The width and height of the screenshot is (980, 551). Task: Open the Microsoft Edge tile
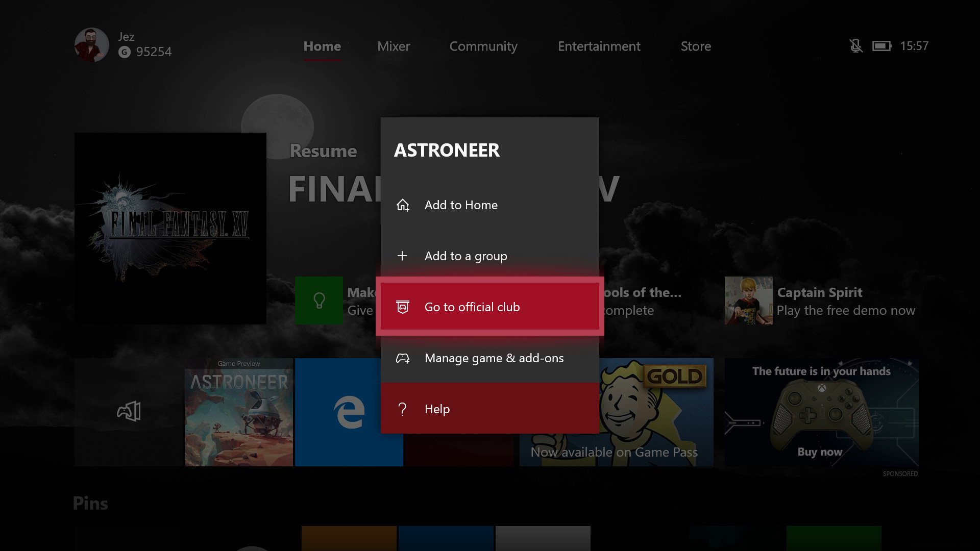(x=349, y=412)
